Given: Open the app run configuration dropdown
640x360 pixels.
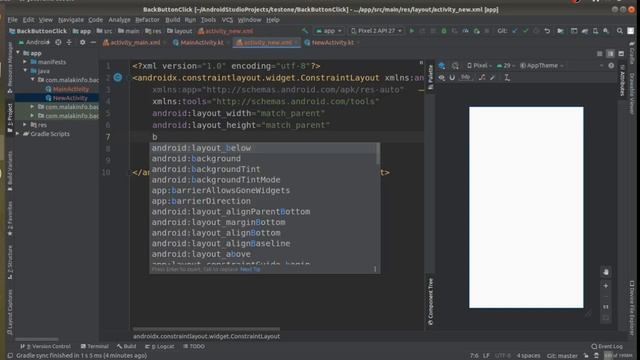Looking at the screenshot, I should click(x=329, y=31).
